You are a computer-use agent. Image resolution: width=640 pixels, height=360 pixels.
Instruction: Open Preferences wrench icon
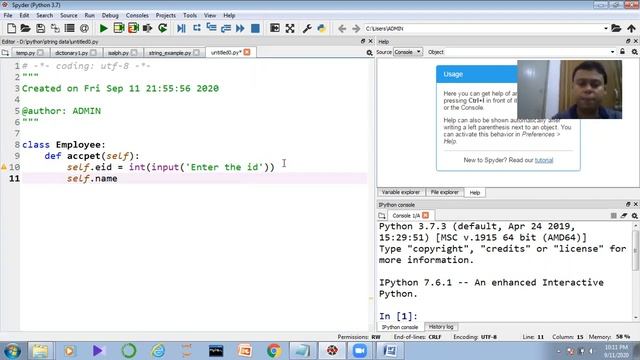coord(307,28)
